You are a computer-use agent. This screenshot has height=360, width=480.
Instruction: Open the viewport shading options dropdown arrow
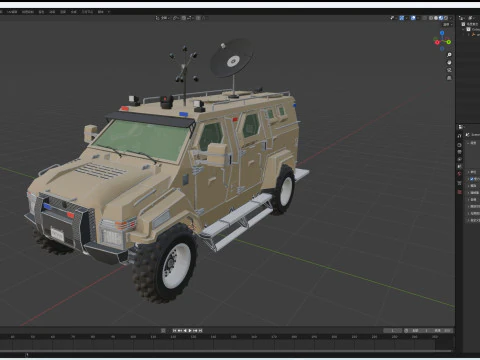451,18
